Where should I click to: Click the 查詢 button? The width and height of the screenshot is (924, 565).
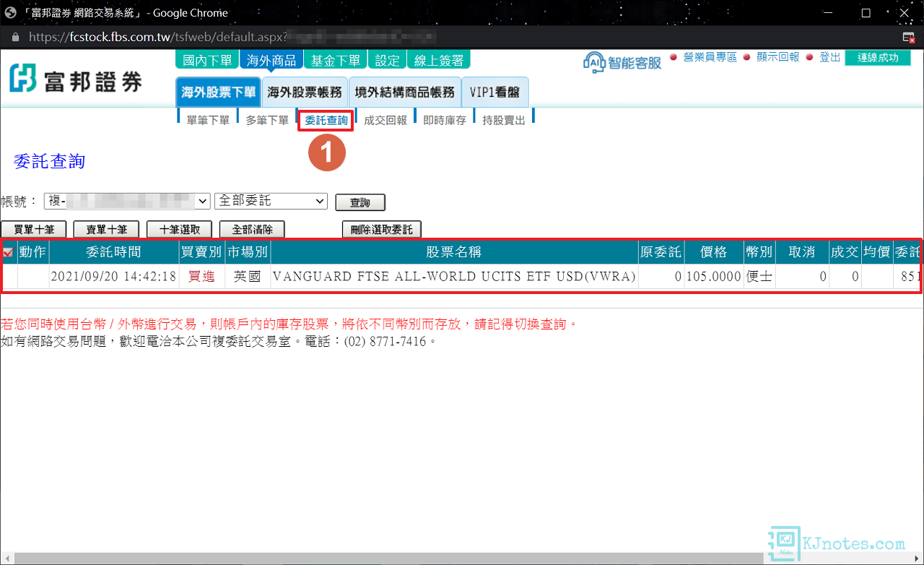(360, 203)
